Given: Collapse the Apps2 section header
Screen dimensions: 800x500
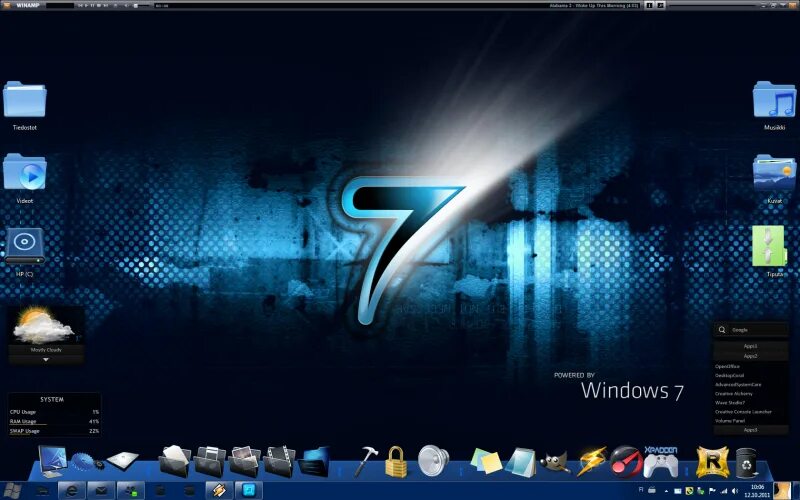Looking at the screenshot, I should point(750,356).
